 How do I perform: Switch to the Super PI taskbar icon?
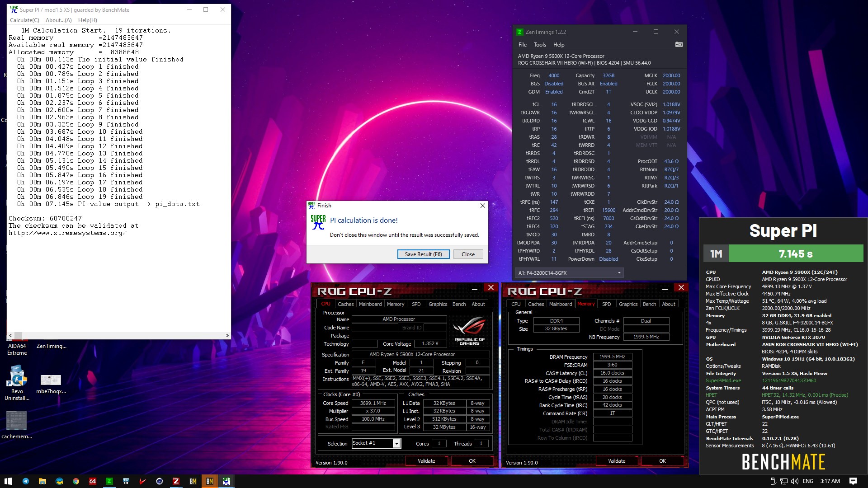point(226,481)
